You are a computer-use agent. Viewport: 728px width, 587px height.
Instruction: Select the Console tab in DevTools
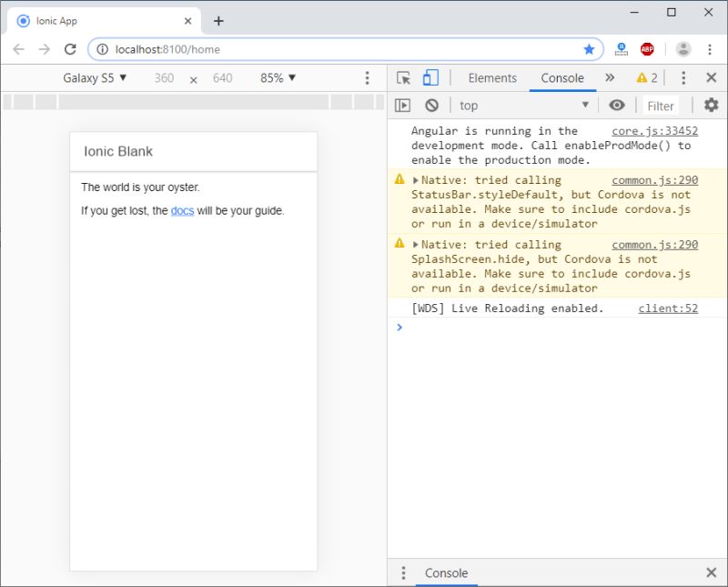562,78
